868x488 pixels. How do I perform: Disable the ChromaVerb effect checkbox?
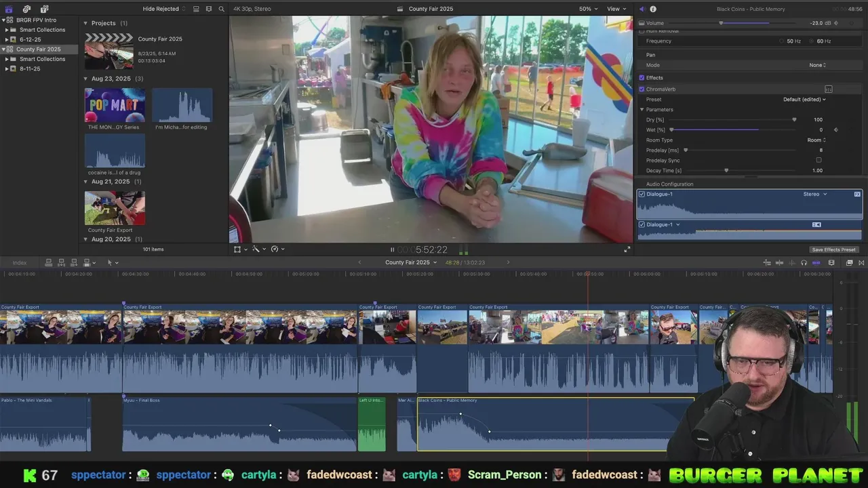pos(642,89)
